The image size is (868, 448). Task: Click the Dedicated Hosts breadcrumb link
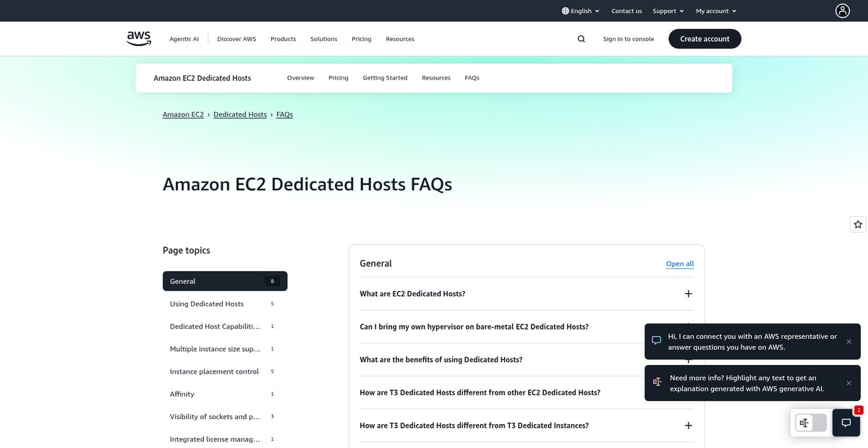(240, 115)
